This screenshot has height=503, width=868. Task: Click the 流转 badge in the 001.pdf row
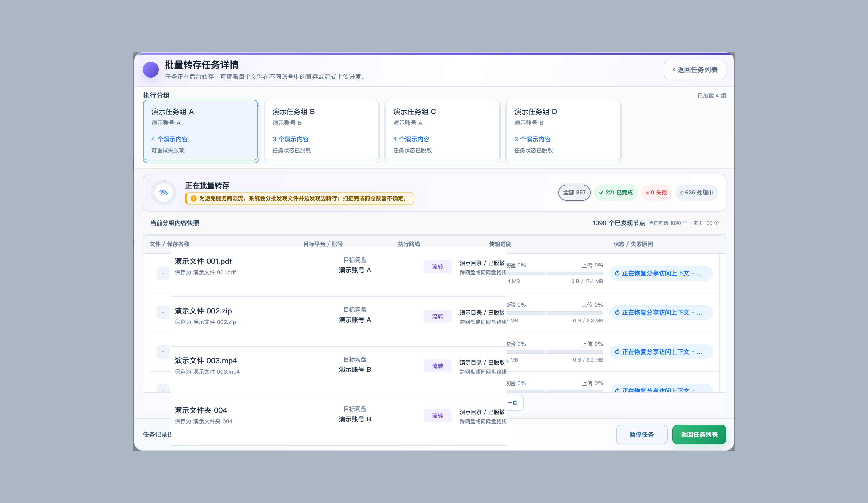click(437, 267)
